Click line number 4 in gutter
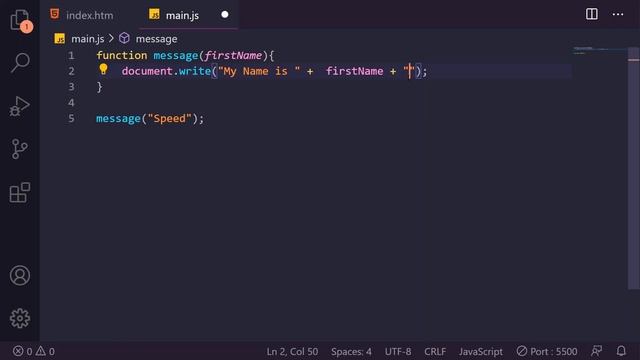Viewport: 640px width, 360px height. point(71,103)
